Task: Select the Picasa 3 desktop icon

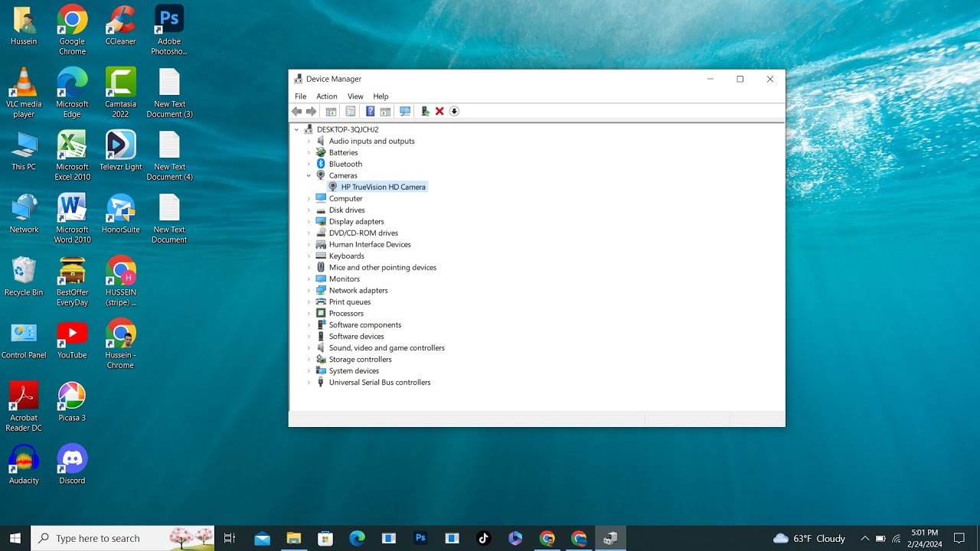Action: (x=72, y=403)
